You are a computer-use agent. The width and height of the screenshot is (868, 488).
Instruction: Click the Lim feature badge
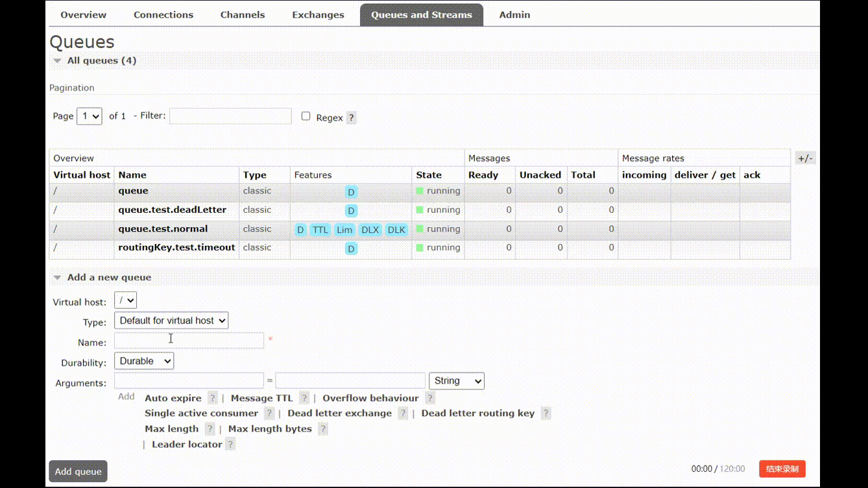[344, 230]
